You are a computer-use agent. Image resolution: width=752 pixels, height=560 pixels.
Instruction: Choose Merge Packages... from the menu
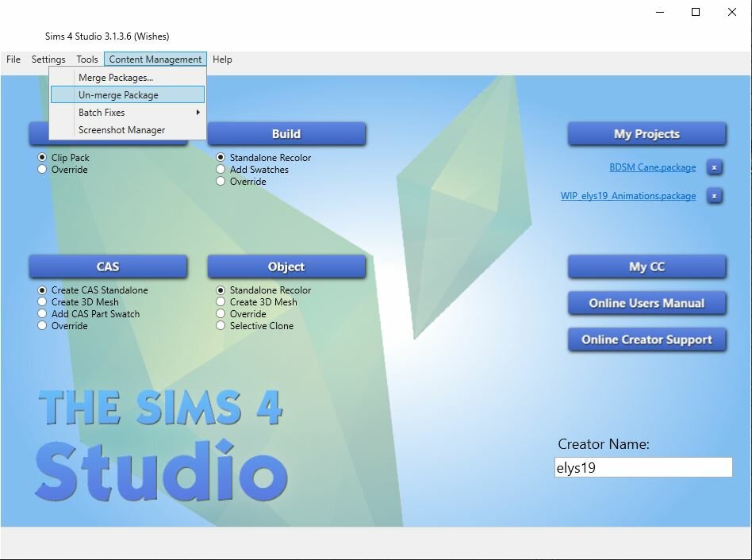pyautogui.click(x=128, y=78)
